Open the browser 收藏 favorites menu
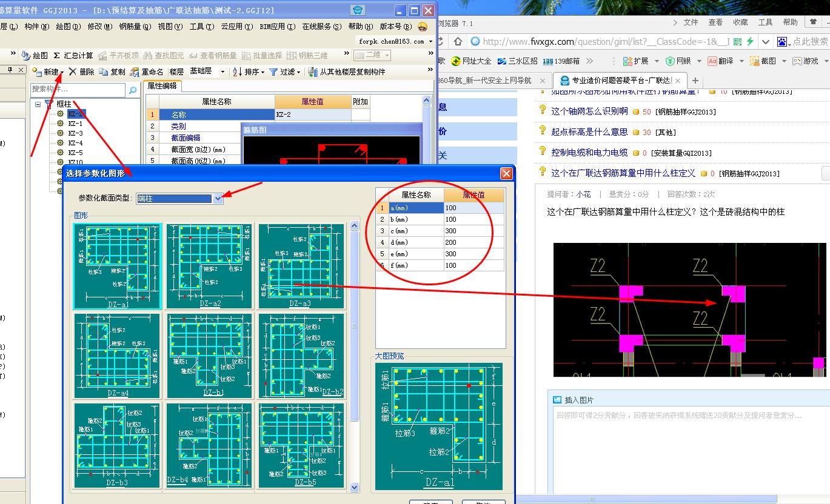The image size is (830, 504). coord(740,22)
